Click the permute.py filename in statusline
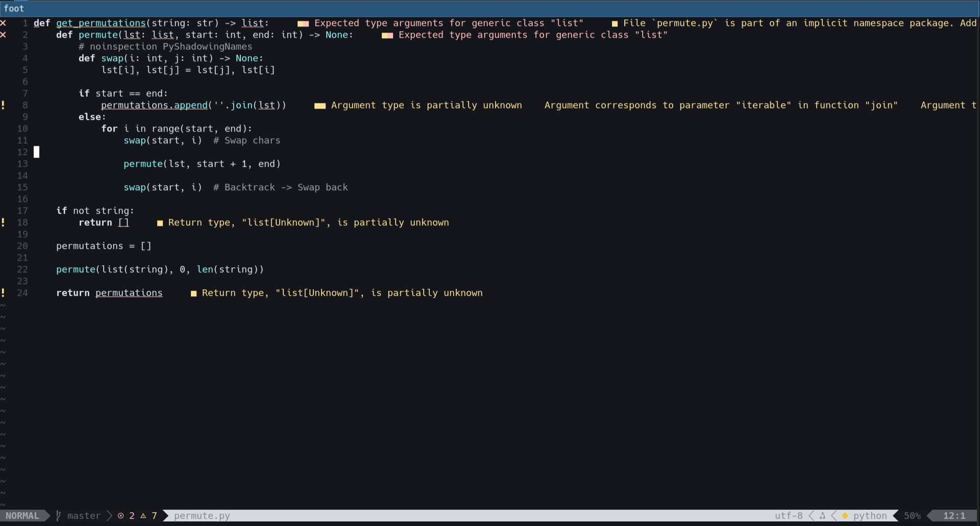Image resolution: width=980 pixels, height=526 pixels. point(202,516)
